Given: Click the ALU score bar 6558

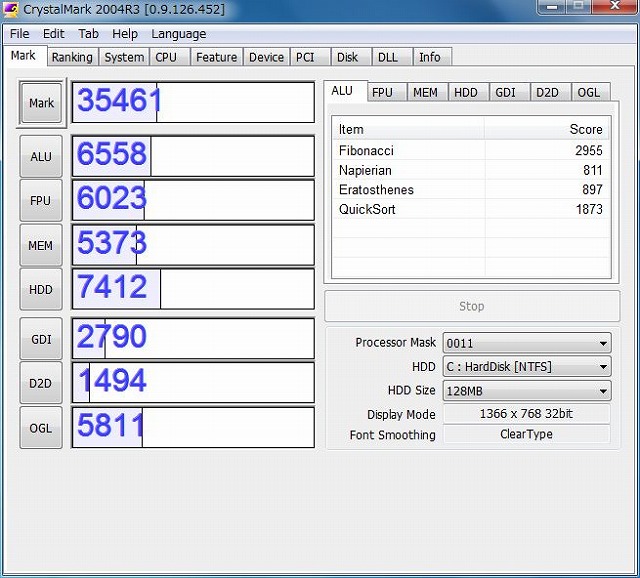Looking at the screenshot, I should (193, 156).
